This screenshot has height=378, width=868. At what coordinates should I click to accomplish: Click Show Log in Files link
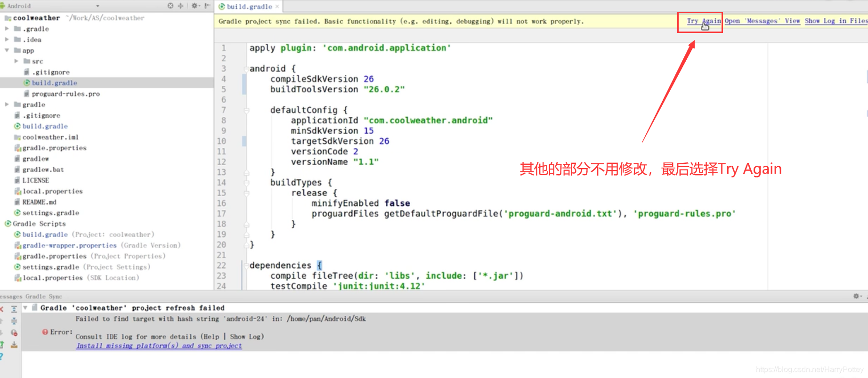coord(836,21)
